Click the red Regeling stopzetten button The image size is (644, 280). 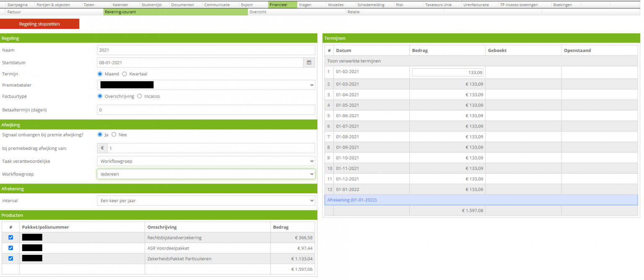pos(39,24)
